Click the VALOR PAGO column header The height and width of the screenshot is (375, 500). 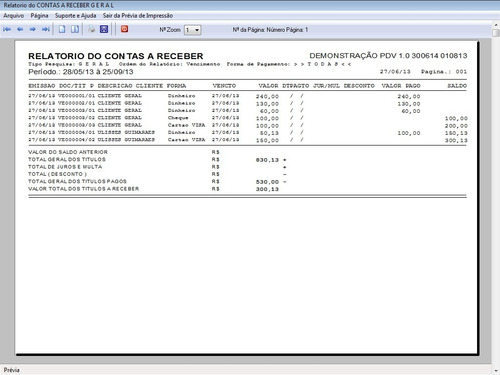pyautogui.click(x=401, y=86)
